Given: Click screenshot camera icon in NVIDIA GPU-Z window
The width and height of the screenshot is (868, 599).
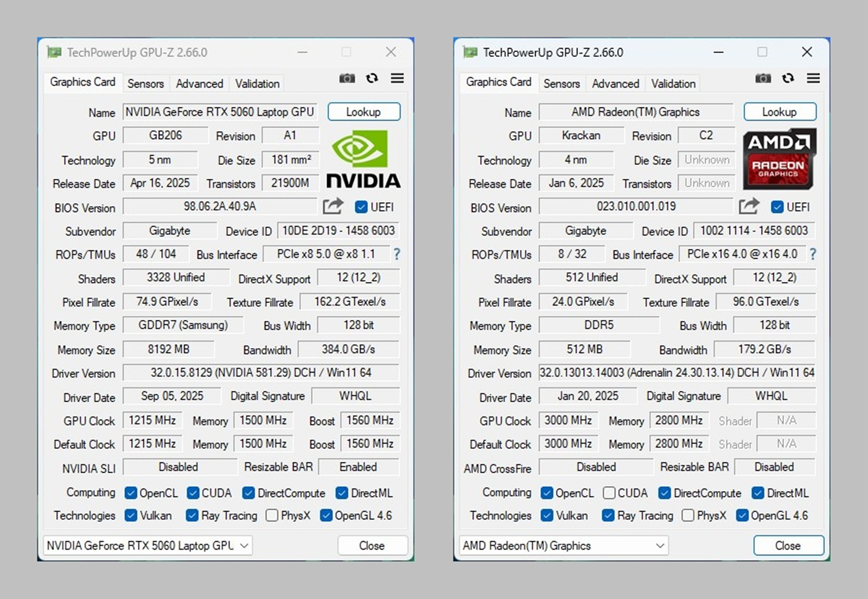Looking at the screenshot, I should (347, 79).
